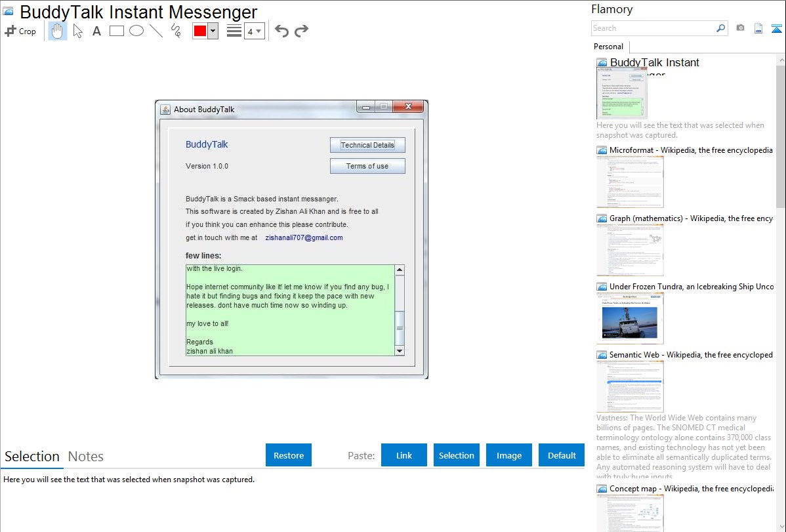Select the Crop tool

point(20,31)
